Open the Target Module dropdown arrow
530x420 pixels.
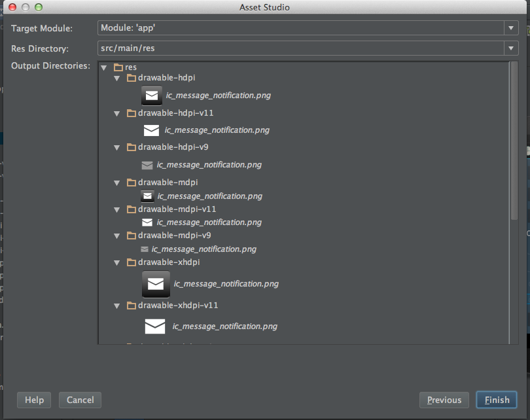point(511,28)
